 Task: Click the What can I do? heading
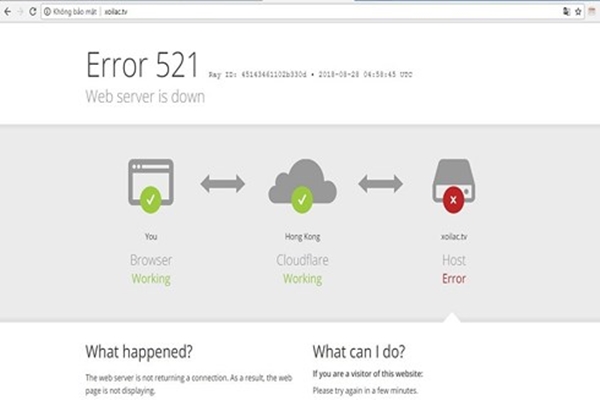point(359,352)
